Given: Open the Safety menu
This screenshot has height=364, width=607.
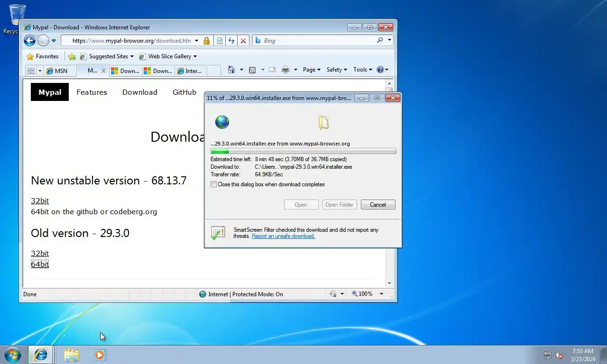Looking at the screenshot, I should (337, 70).
